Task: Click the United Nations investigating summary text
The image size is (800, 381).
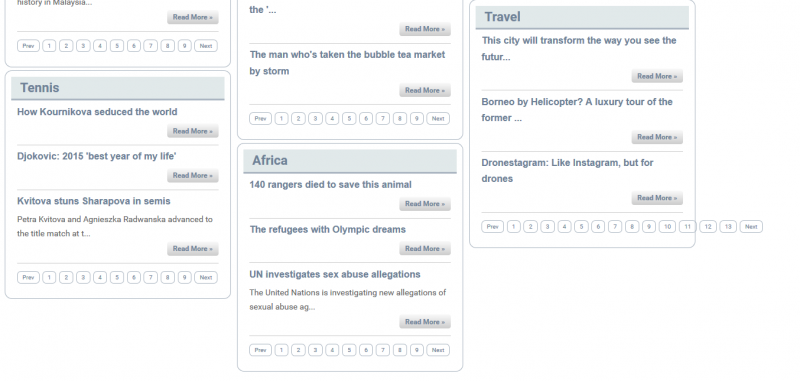Action: (x=347, y=300)
